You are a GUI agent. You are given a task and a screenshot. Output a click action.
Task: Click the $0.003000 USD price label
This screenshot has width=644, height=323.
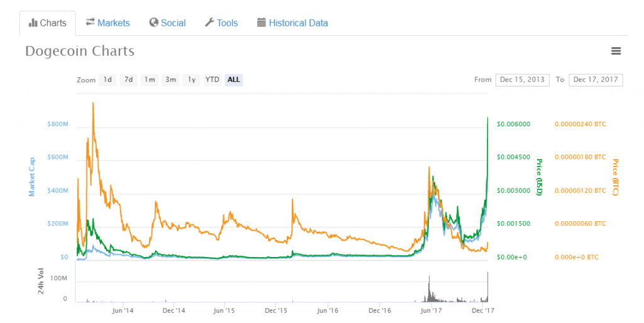point(513,190)
